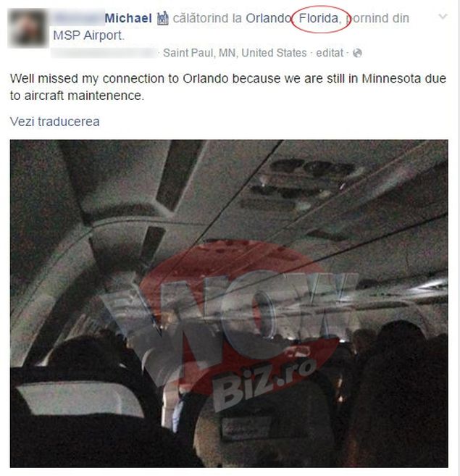The width and height of the screenshot is (460, 476).
Task: Open Michael's profile from name link
Action: [x=128, y=18]
